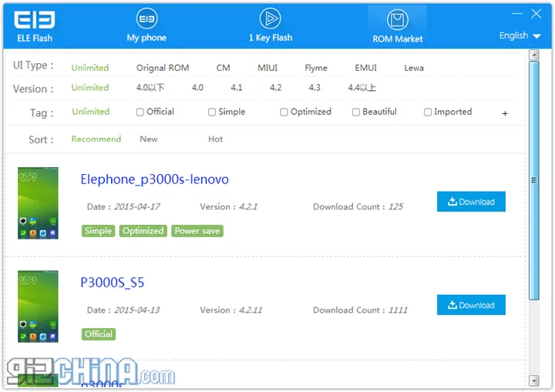Click the P3000S_S5 phone thumbnail
The height and width of the screenshot is (392, 555).
click(38, 307)
